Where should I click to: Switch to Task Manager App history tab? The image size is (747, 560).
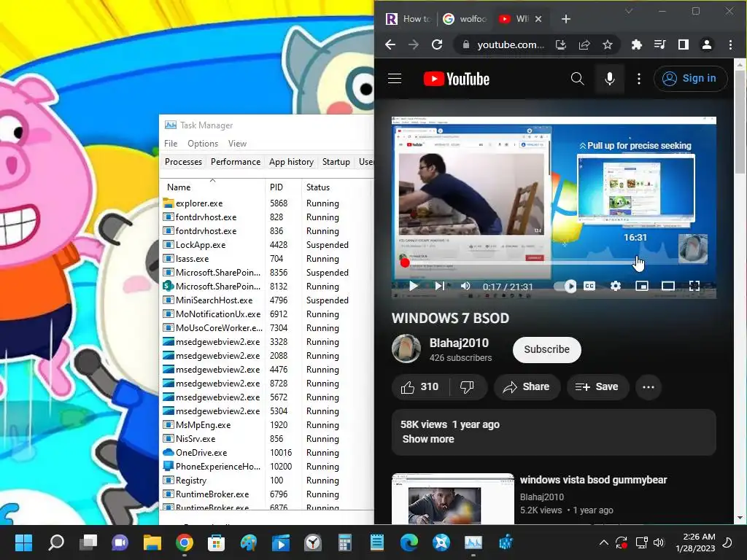[291, 162]
